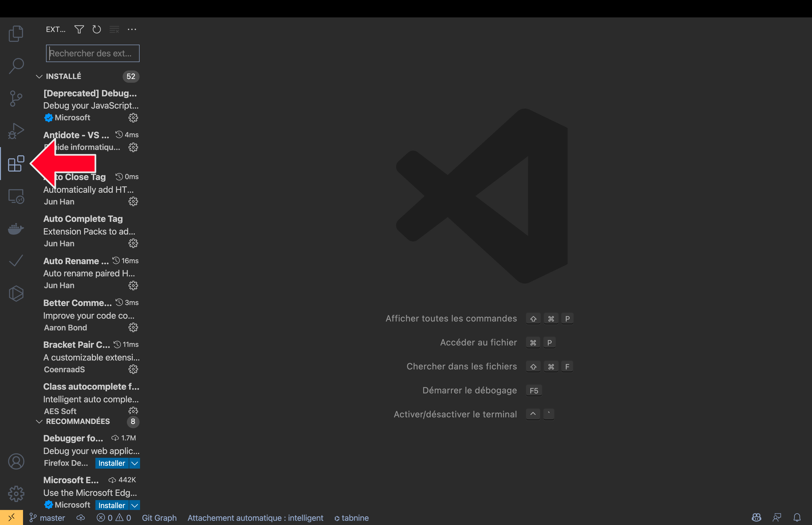Click Attachement automatique : intelligent status item
The width and height of the screenshot is (812, 525).
point(255,518)
